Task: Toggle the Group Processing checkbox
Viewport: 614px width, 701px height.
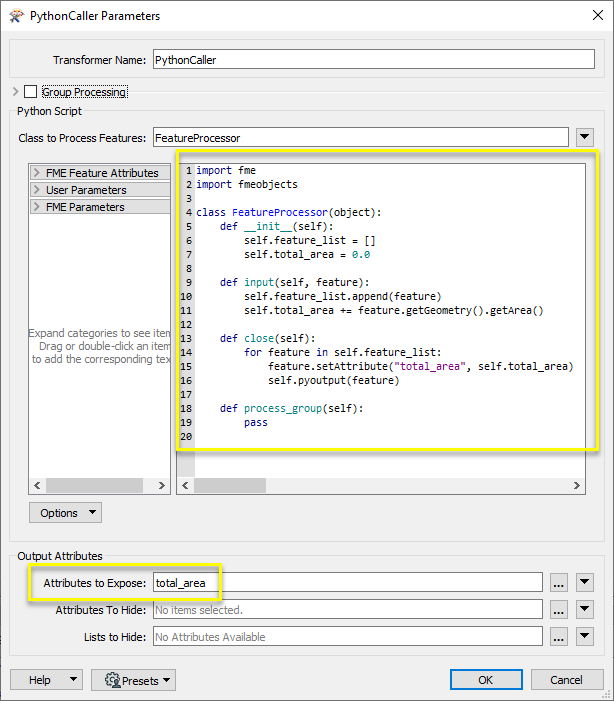Action: pos(30,92)
